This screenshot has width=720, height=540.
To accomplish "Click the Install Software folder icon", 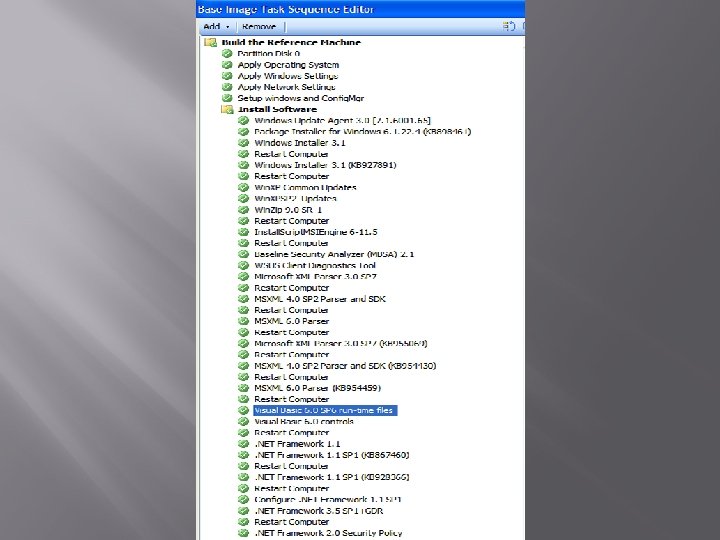I will (x=227, y=109).
